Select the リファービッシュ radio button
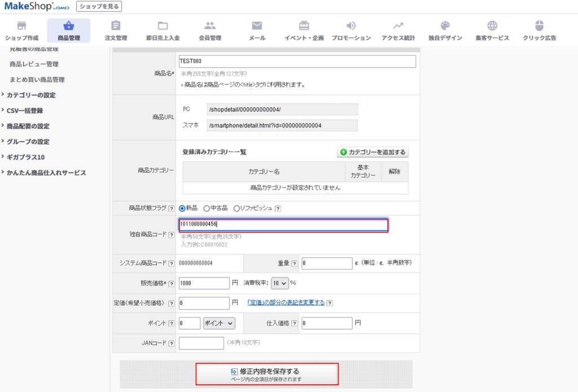Image resolution: width=578 pixels, height=392 pixels. pyautogui.click(x=237, y=208)
